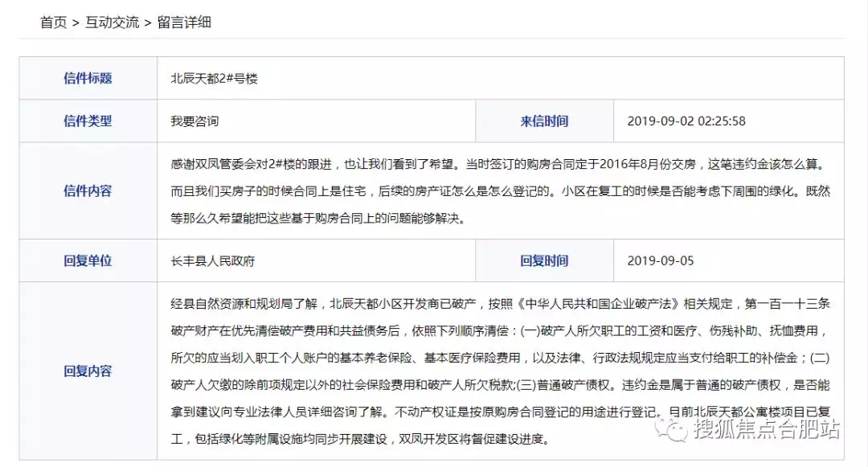
Task: Select the 回复内容 row label
Action: pos(88,371)
